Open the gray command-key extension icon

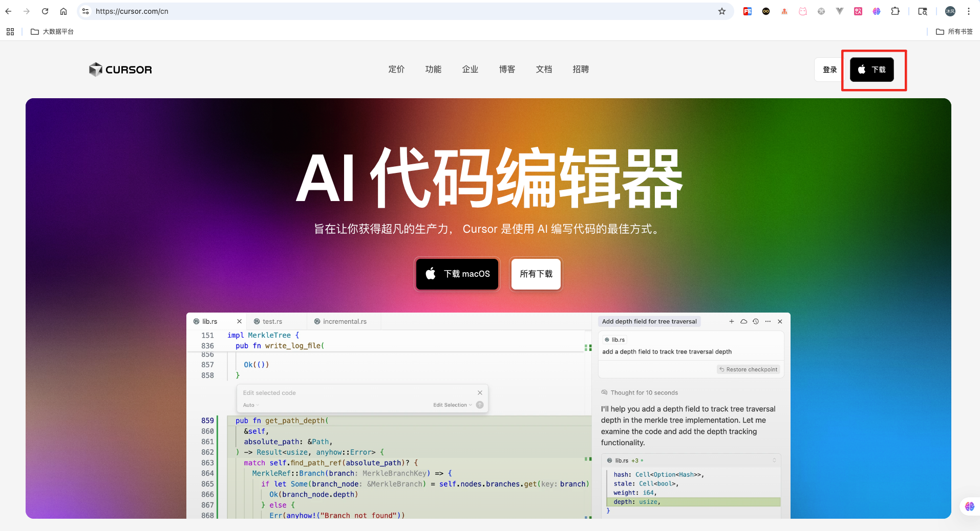pyautogui.click(x=821, y=11)
